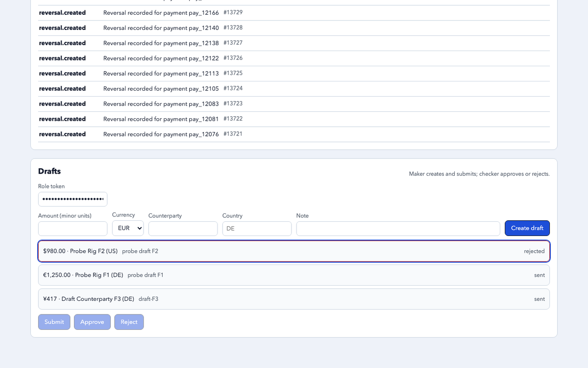Click the Submit button
The width and height of the screenshot is (588, 368).
(54, 322)
